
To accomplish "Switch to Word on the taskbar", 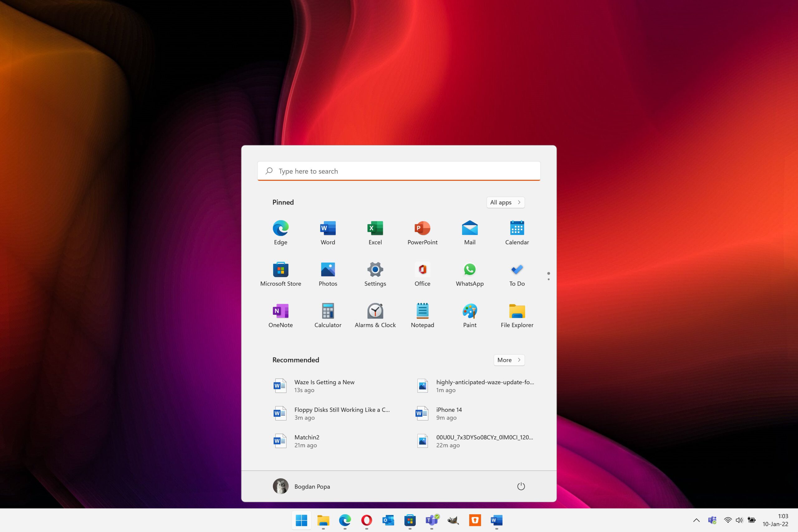I will coord(497,520).
